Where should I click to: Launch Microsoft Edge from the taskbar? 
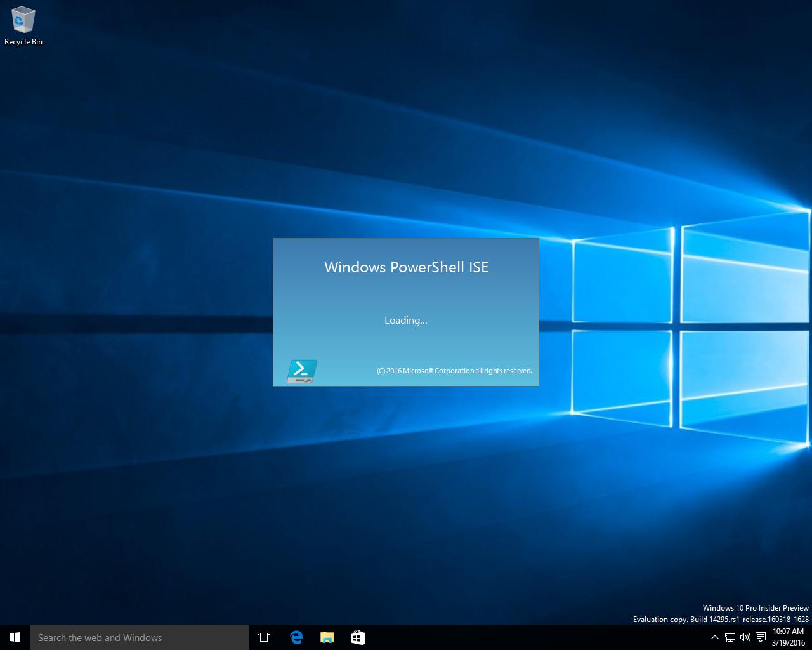pos(296,637)
